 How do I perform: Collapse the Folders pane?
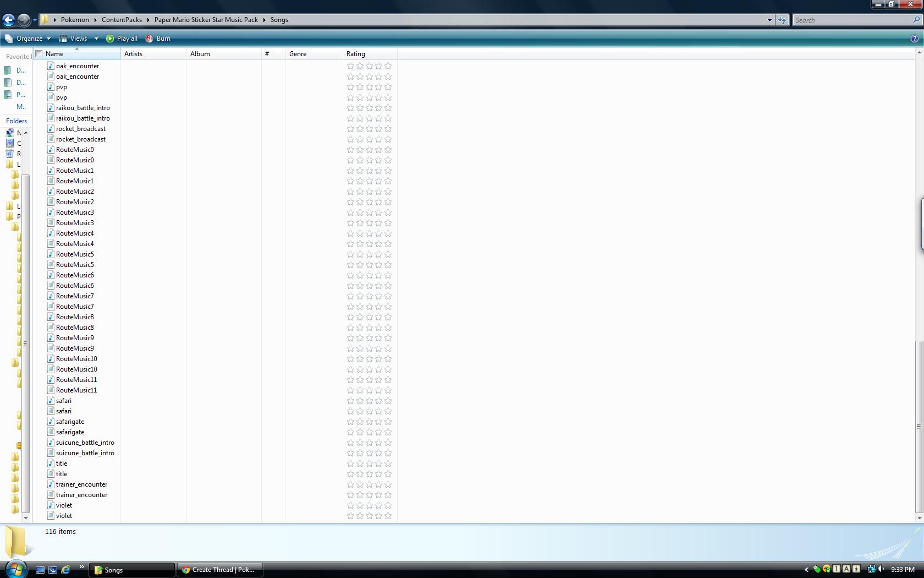point(16,121)
